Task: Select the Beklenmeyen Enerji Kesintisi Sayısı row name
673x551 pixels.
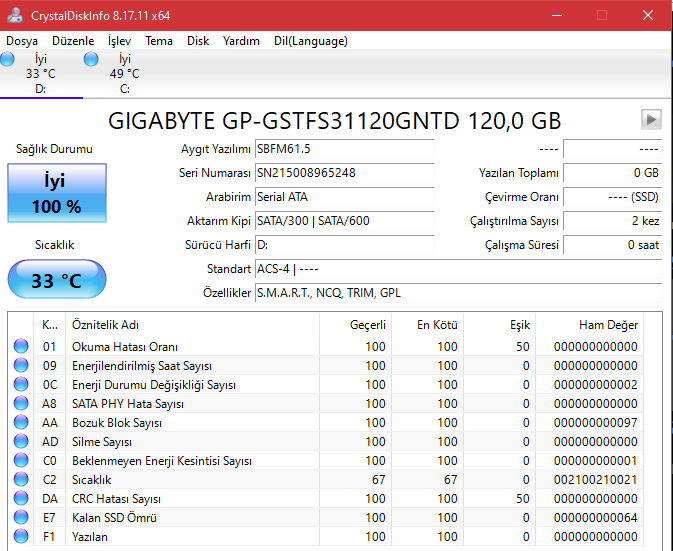Action: (x=162, y=461)
